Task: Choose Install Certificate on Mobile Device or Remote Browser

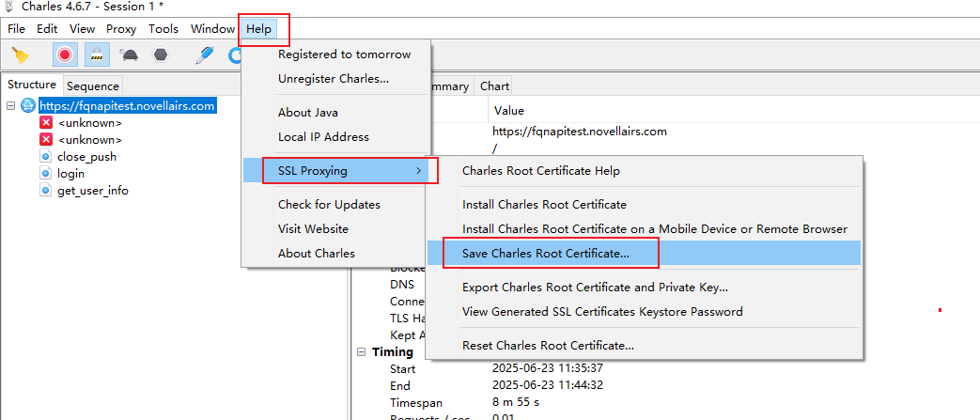Action: click(644, 228)
